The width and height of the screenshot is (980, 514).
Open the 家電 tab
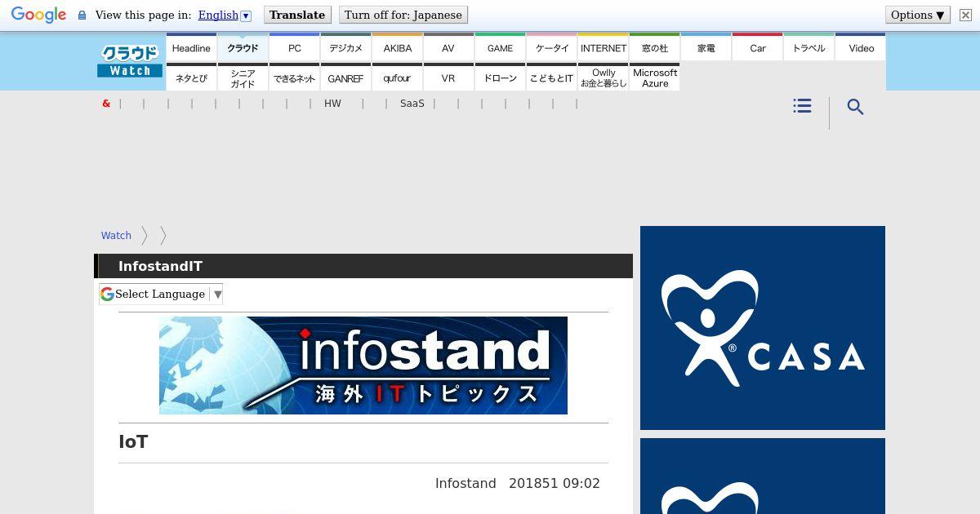[x=706, y=47]
